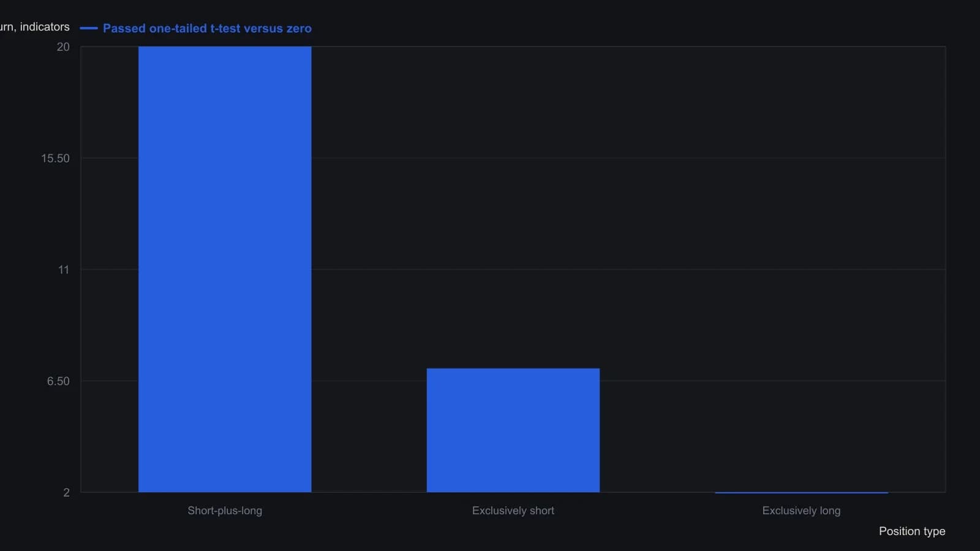Click the 'Exclusively long' axis label

801,511
